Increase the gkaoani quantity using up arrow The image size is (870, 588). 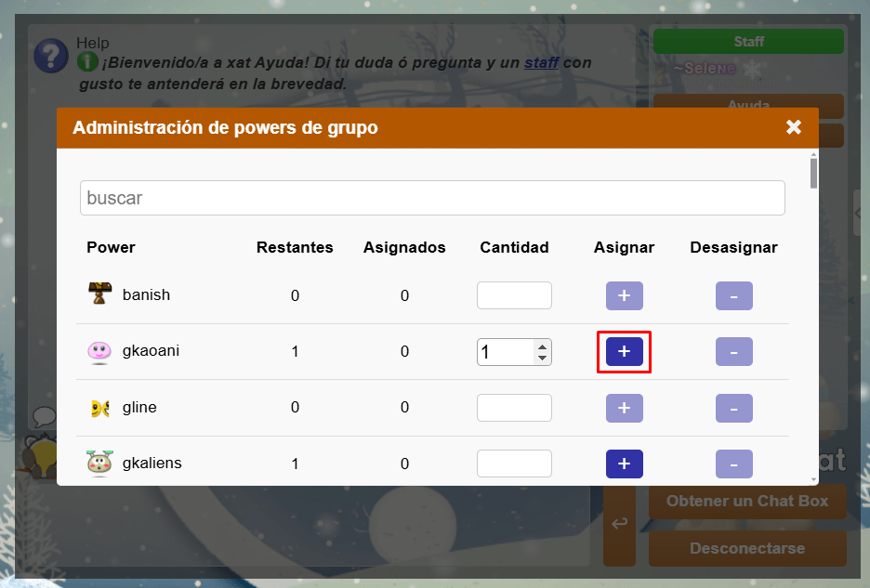[x=542, y=346]
